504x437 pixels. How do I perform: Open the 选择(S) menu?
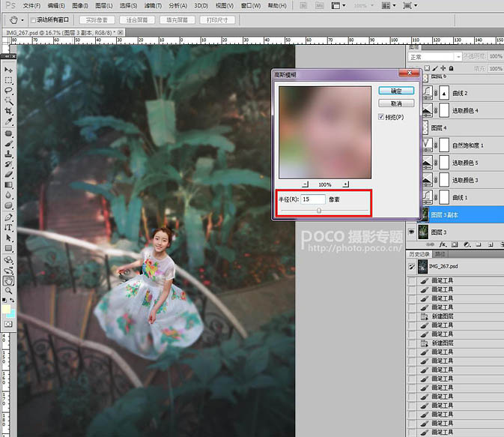tap(129, 5)
